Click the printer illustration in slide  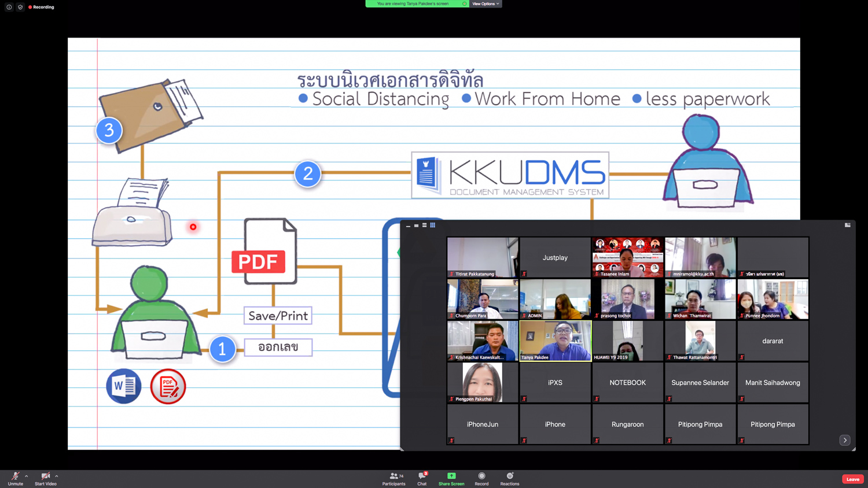coord(133,212)
